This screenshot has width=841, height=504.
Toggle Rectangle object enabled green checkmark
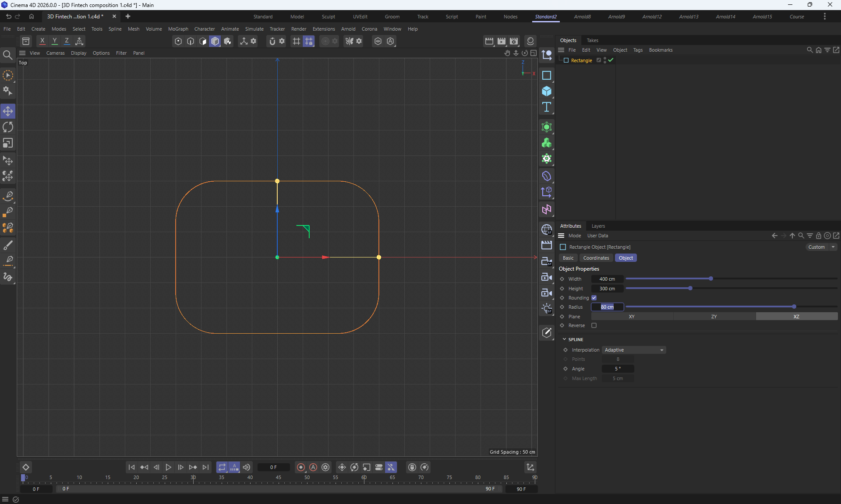[611, 60]
